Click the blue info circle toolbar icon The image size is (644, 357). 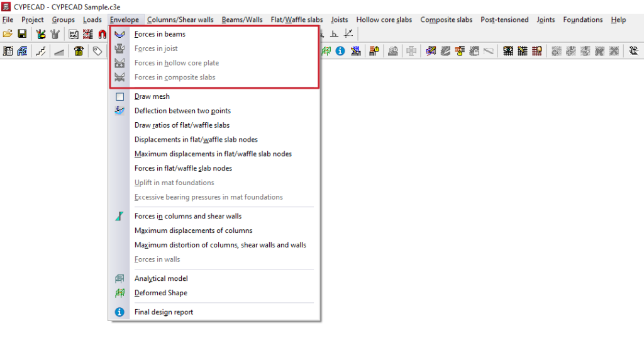[x=340, y=51]
